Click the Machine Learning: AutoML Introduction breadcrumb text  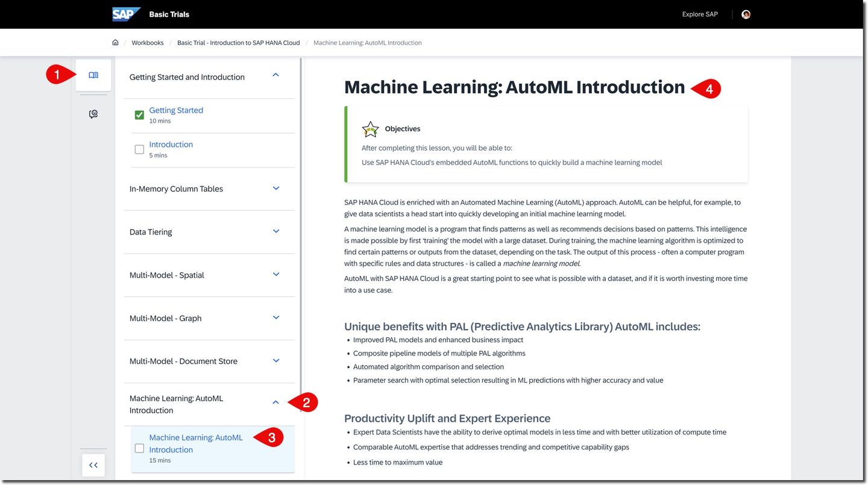tap(368, 43)
